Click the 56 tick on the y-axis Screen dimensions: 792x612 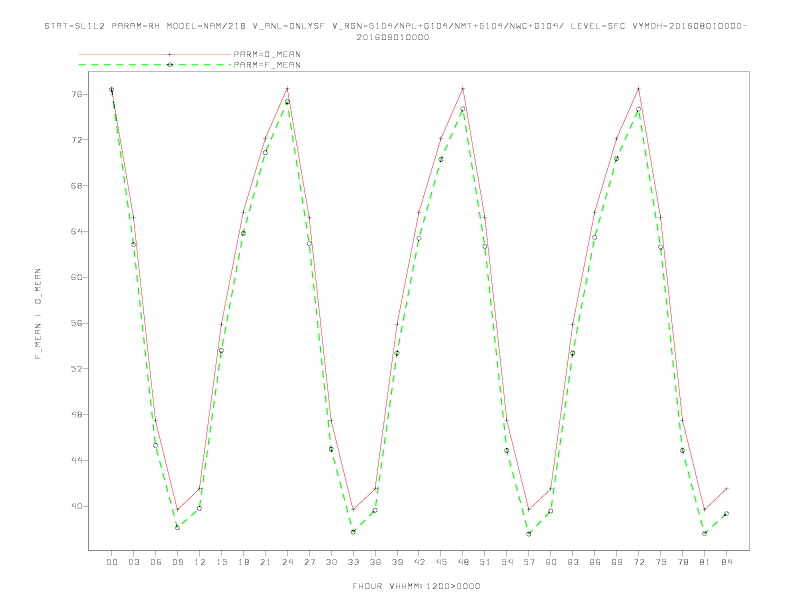click(77, 323)
